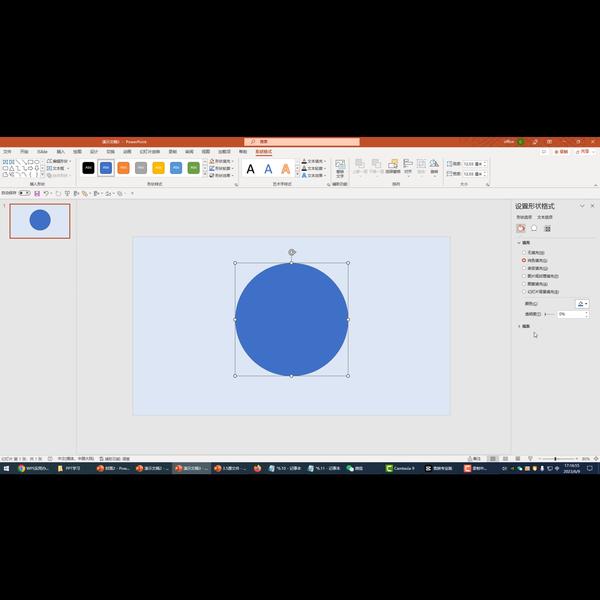The image size is (600, 600).
Task: Click the search box in title bar
Action: pyautogui.click(x=302, y=142)
